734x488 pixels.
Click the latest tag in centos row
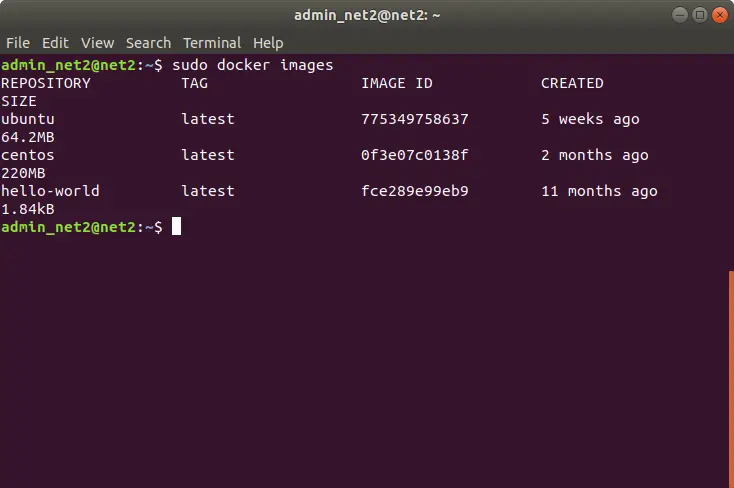pyautogui.click(x=208, y=155)
